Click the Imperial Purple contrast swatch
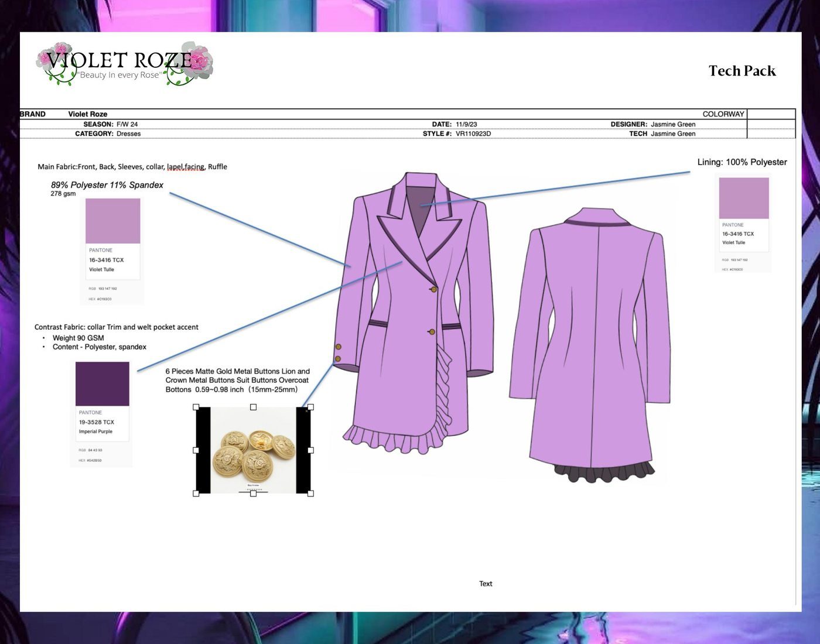820x644 pixels. point(102,383)
